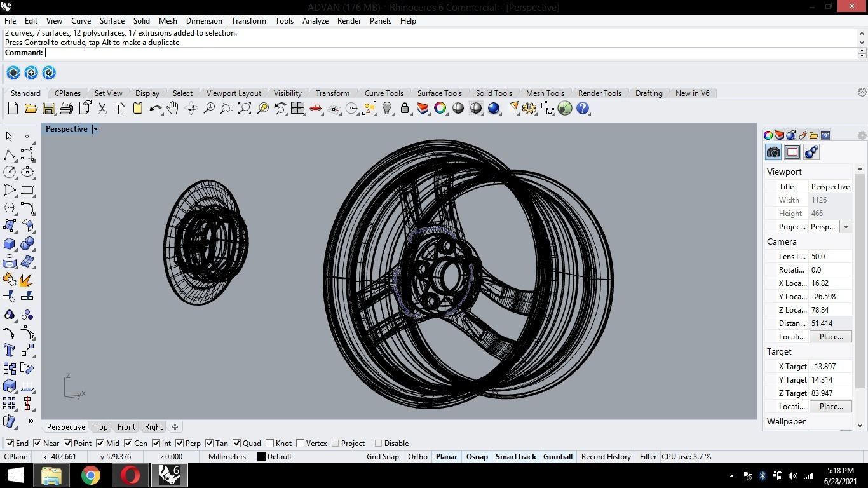Image resolution: width=868 pixels, height=488 pixels.
Task: Open Opera from the Windows taskbar
Action: point(130,475)
